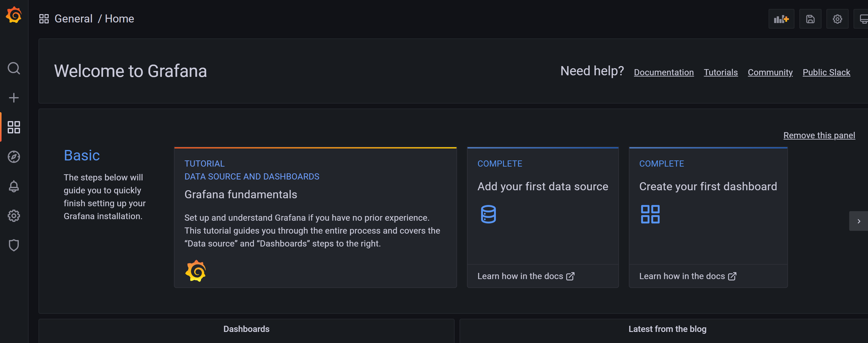Click the Save dashboard icon
This screenshot has height=343, width=868.
(x=810, y=19)
